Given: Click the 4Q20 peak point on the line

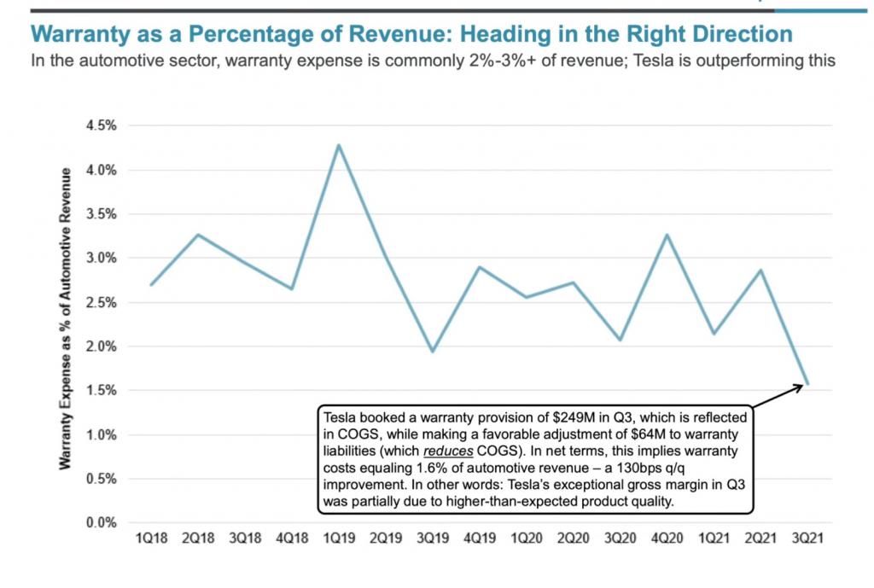Looking at the screenshot, I should click(x=667, y=235).
